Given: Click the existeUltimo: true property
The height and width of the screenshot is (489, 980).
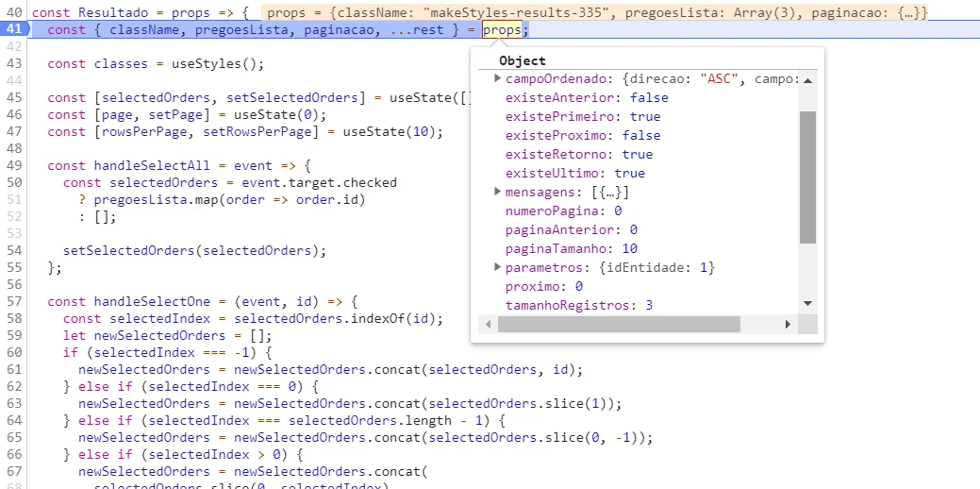Looking at the screenshot, I should [575, 173].
